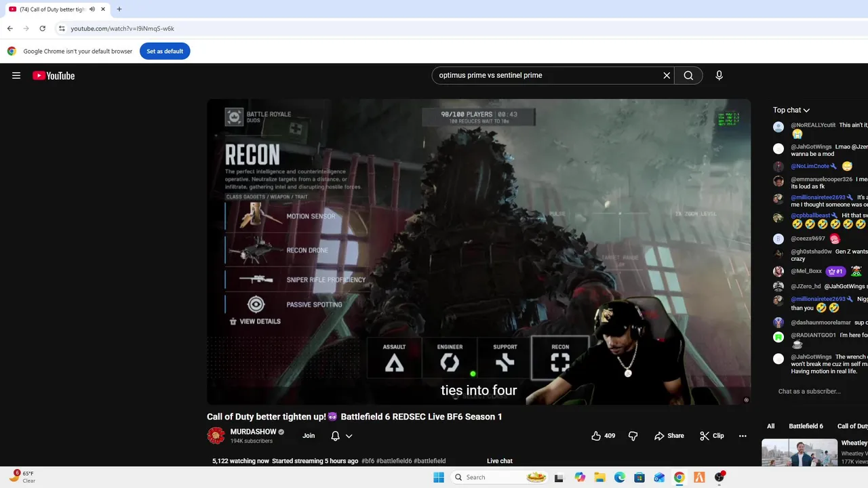Click @gh0stshad0w chat username
The image size is (868, 488).
pyautogui.click(x=811, y=251)
